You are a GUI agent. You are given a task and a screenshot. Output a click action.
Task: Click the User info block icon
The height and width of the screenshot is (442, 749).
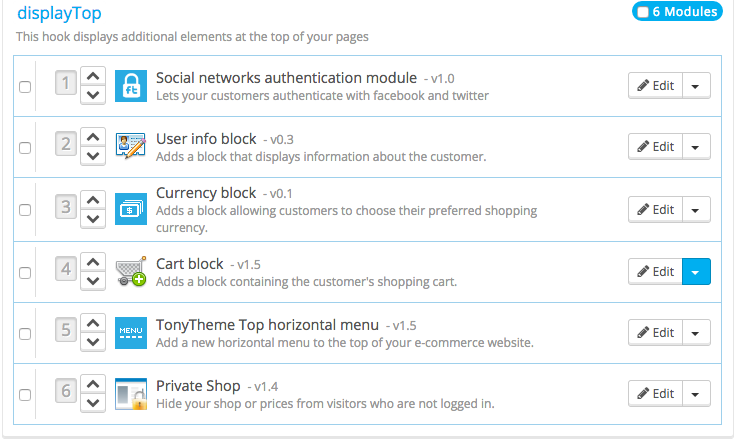(x=131, y=146)
